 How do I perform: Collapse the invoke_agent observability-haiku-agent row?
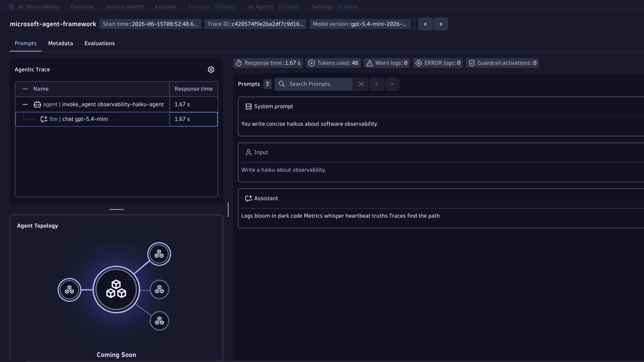tap(25, 104)
